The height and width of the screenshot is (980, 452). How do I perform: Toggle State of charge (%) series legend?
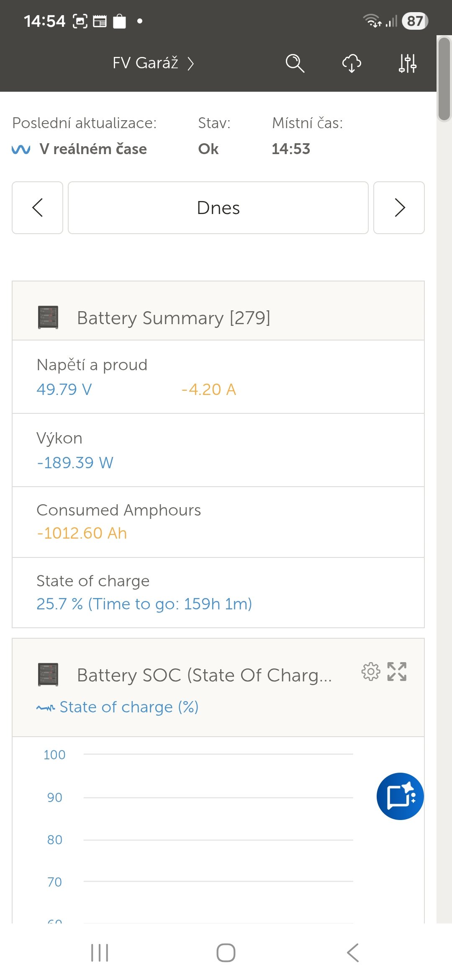[x=118, y=707]
